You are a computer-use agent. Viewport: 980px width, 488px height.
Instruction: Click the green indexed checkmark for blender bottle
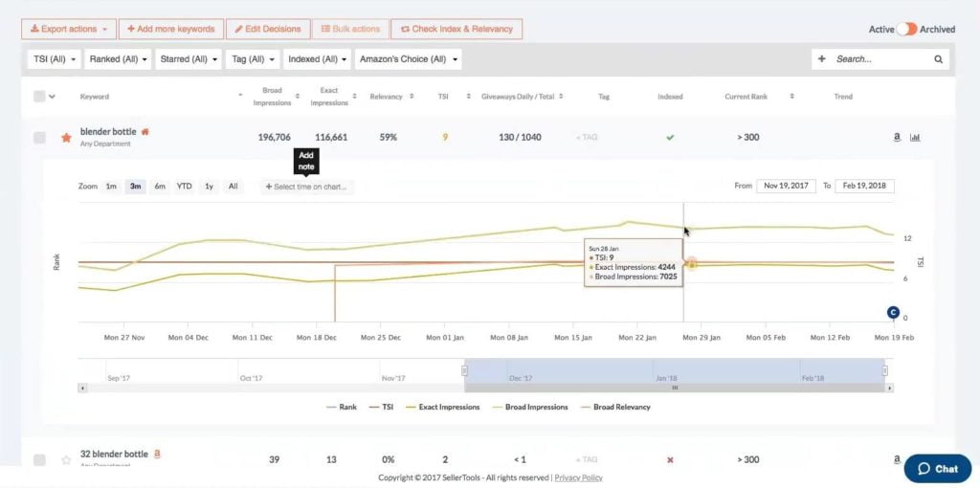[x=670, y=138]
